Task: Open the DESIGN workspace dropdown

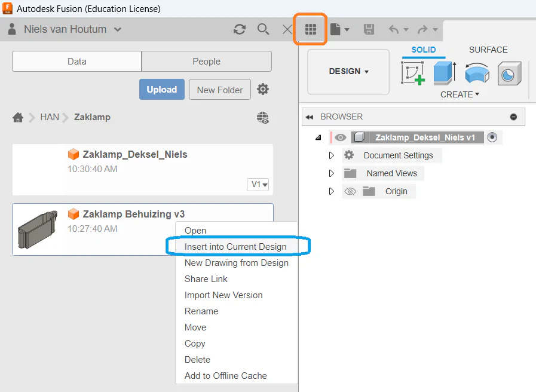Action: click(348, 72)
